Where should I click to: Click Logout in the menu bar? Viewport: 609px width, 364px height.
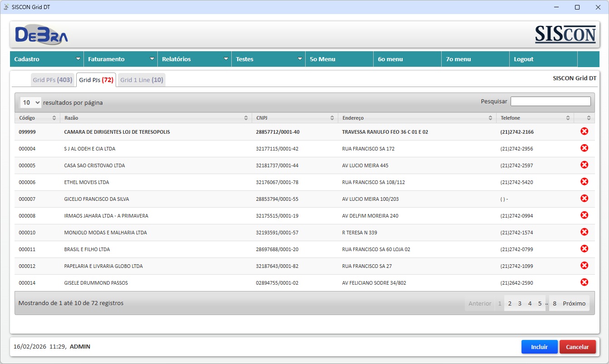pyautogui.click(x=524, y=59)
